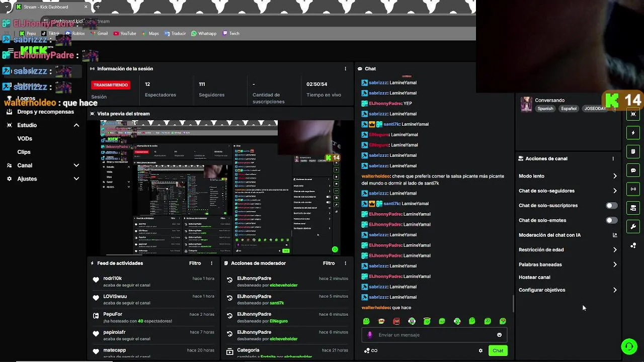Screen dimensions: 644x362
Task: Open the Traducir bookmark
Action: pyautogui.click(x=175, y=33)
